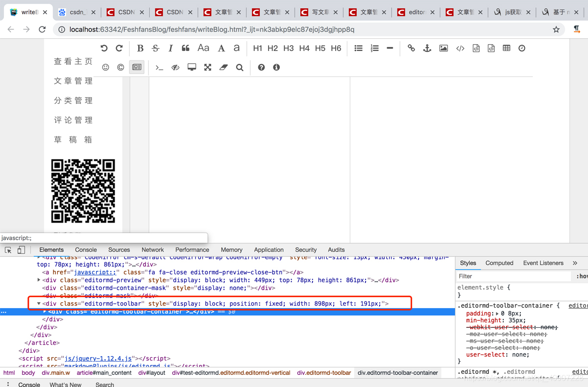Open the Performance tab
This screenshot has height=387, width=588.
[x=192, y=250]
